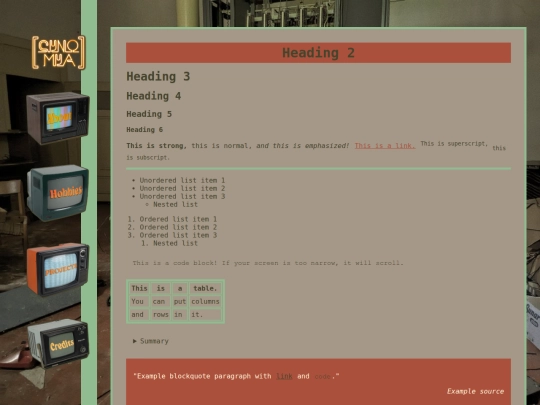Click table header cell 'This'
This screenshot has width=540, height=405.
point(139,288)
